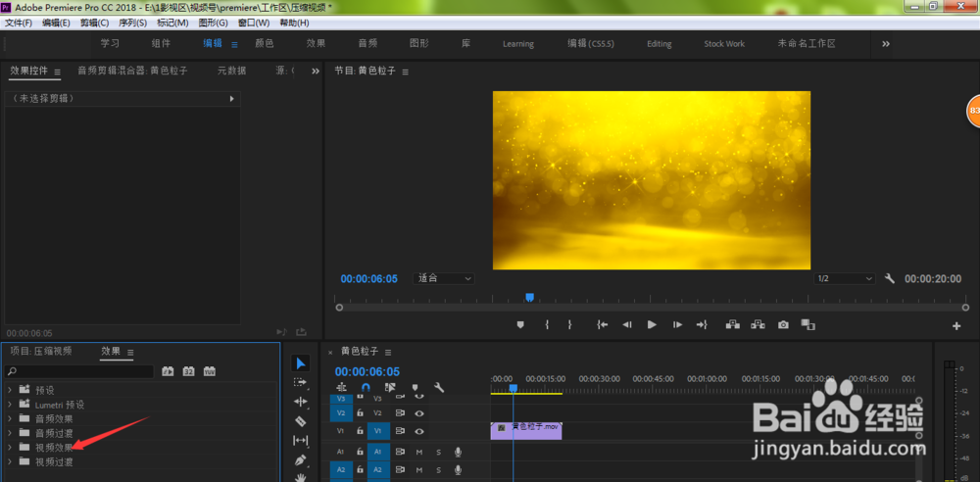Click the Lift button

click(x=732, y=324)
